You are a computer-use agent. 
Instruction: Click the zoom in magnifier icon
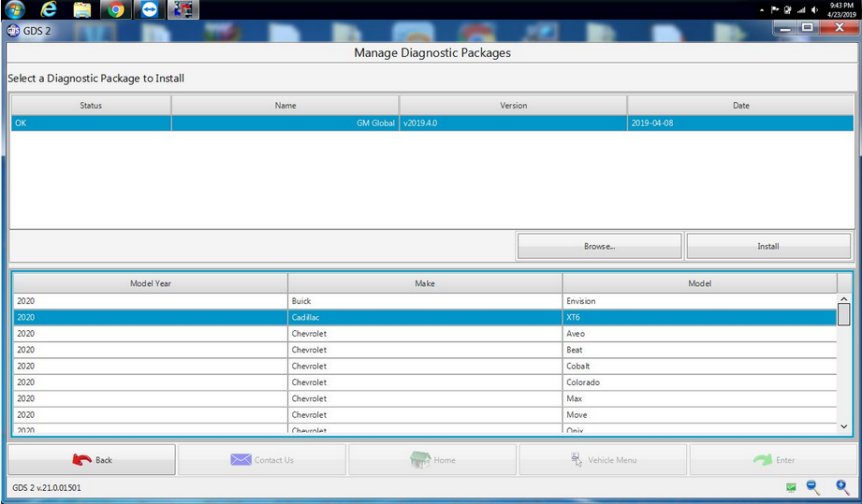pos(842,487)
